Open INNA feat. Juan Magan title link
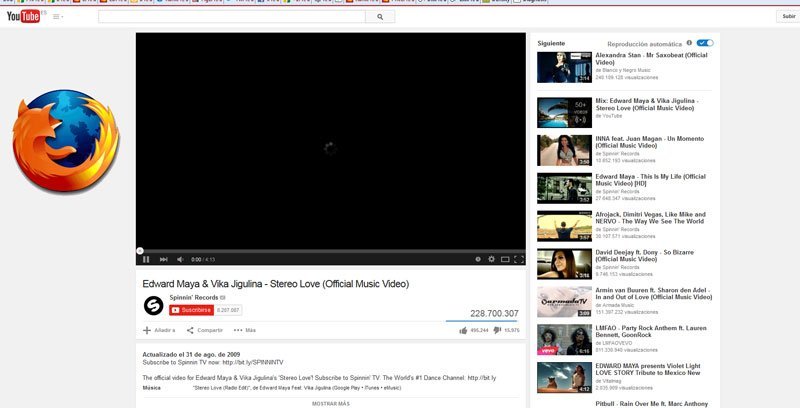This screenshot has height=408, width=800. [x=649, y=142]
